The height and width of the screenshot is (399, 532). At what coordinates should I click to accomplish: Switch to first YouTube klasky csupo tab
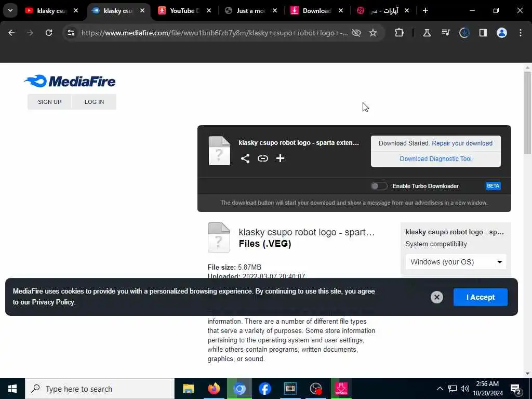pos(51,10)
